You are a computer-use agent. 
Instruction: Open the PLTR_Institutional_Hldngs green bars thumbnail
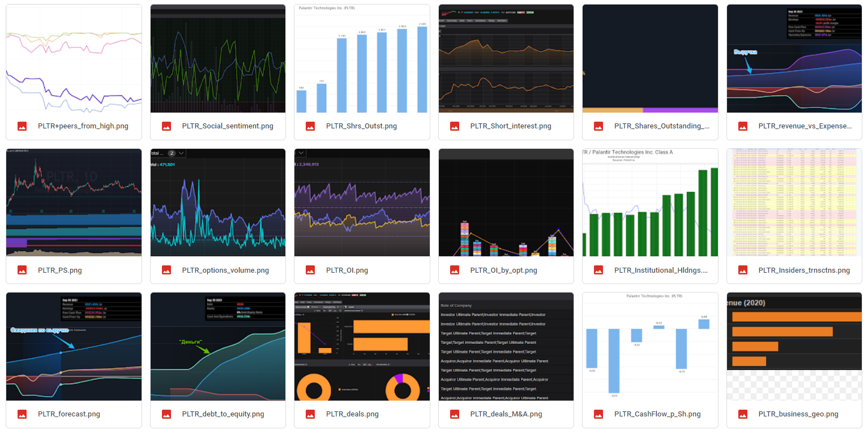click(650, 203)
